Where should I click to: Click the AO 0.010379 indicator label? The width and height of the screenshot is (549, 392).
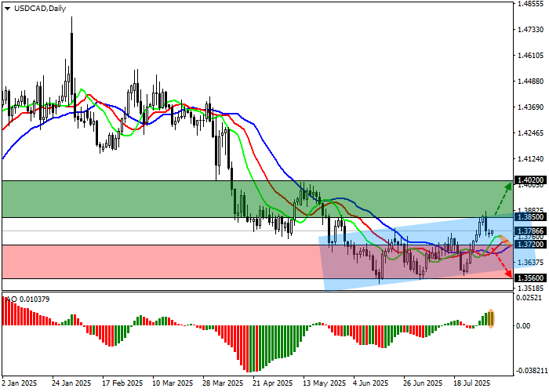click(28, 299)
